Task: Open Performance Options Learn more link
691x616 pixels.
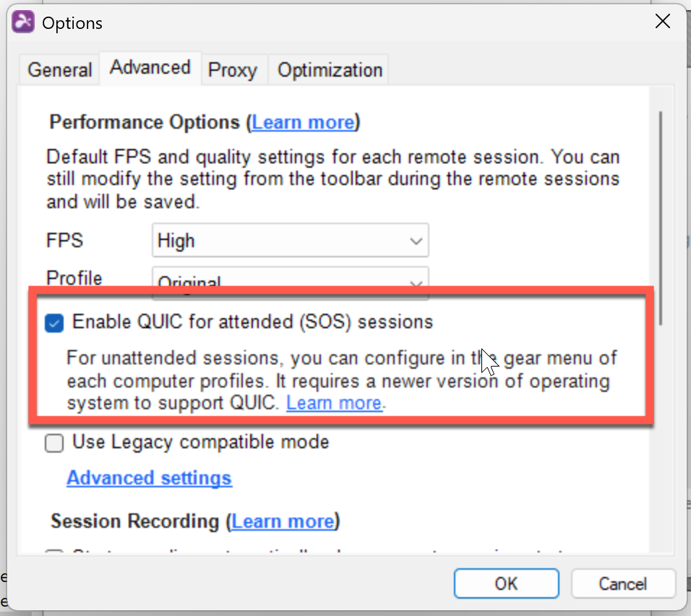Action: click(304, 122)
